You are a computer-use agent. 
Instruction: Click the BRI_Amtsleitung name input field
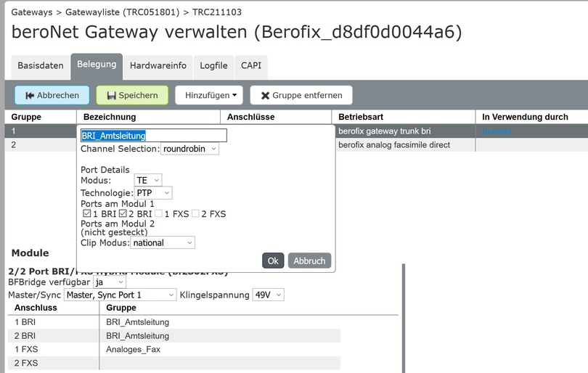(154, 135)
